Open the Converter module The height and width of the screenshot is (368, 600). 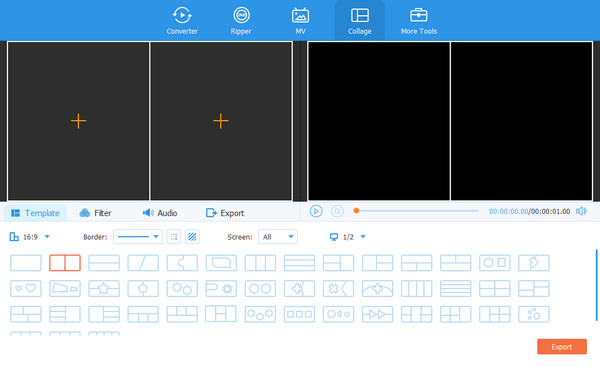[182, 21]
